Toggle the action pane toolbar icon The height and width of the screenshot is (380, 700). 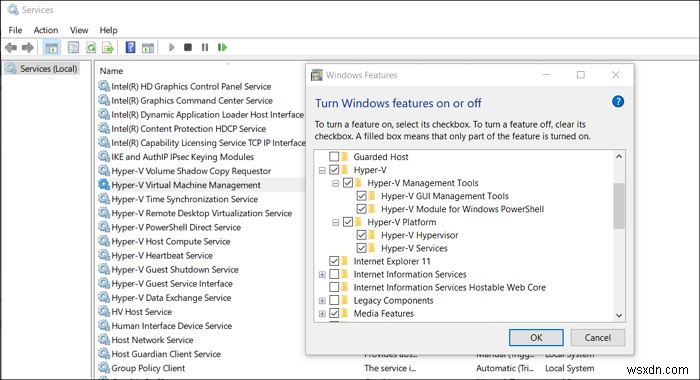tap(148, 47)
